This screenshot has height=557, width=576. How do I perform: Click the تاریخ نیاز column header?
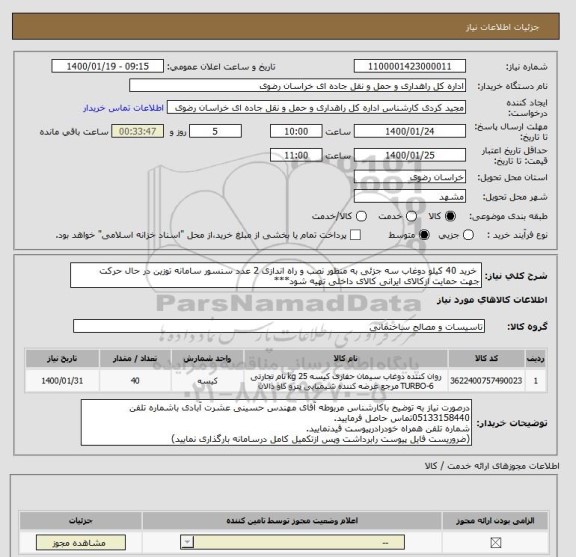pos(62,359)
